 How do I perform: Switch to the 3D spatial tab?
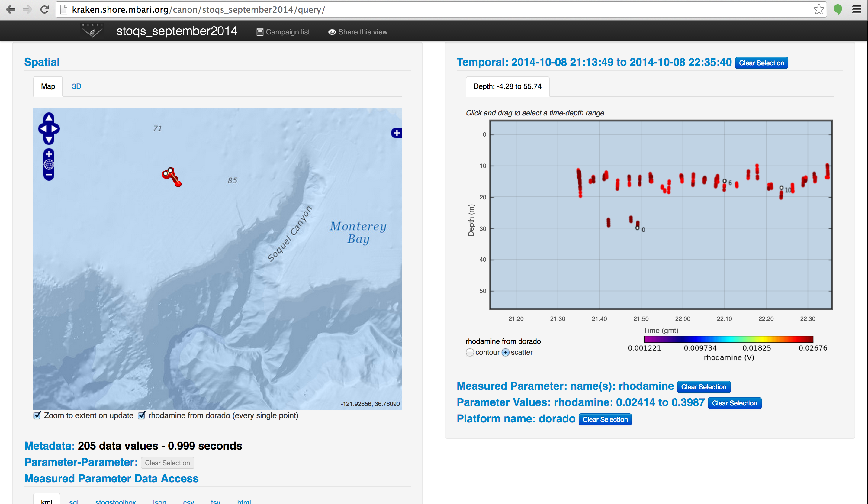[x=76, y=86]
